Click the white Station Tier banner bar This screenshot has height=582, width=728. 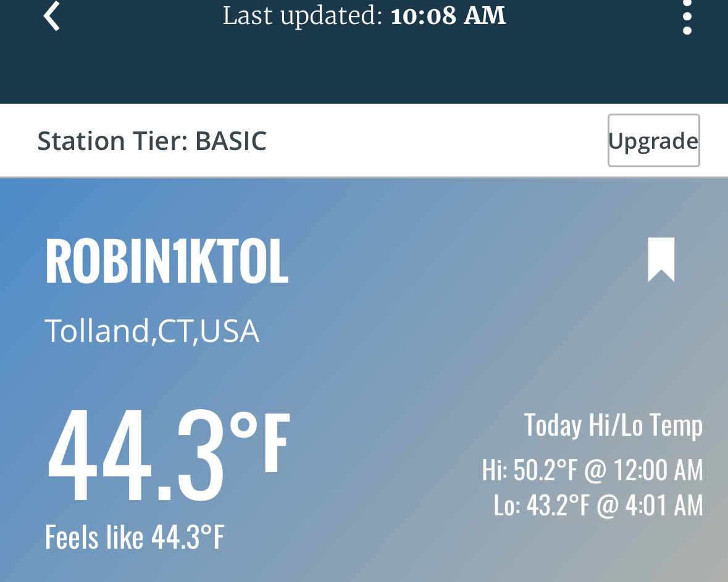tap(364, 140)
